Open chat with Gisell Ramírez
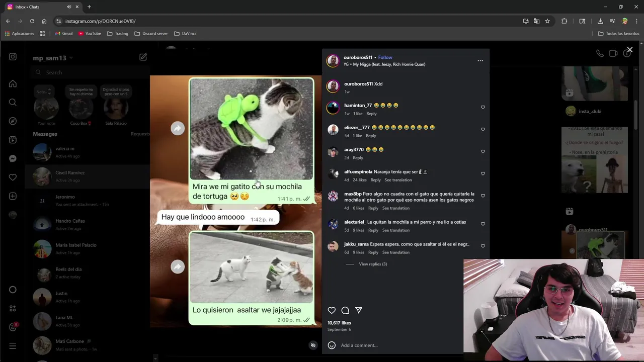The height and width of the screenshot is (362, 644). [x=88, y=176]
